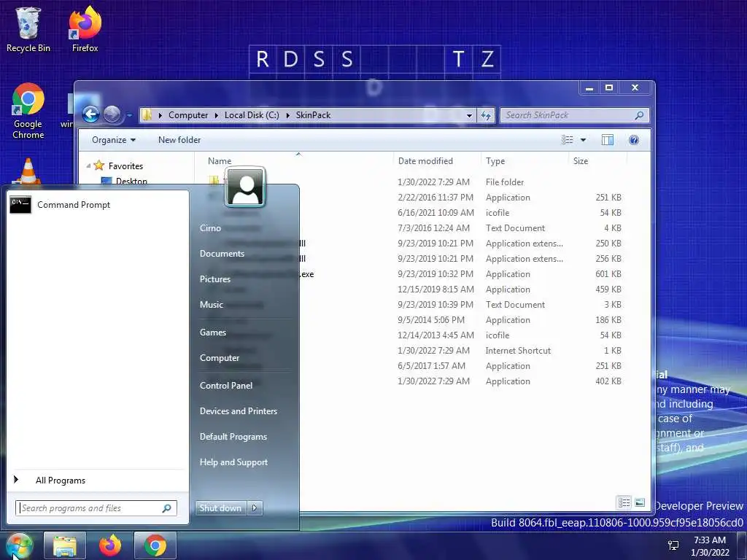Refresh the SkinPack folder view
The width and height of the screenshot is (747, 560).
[x=486, y=115]
